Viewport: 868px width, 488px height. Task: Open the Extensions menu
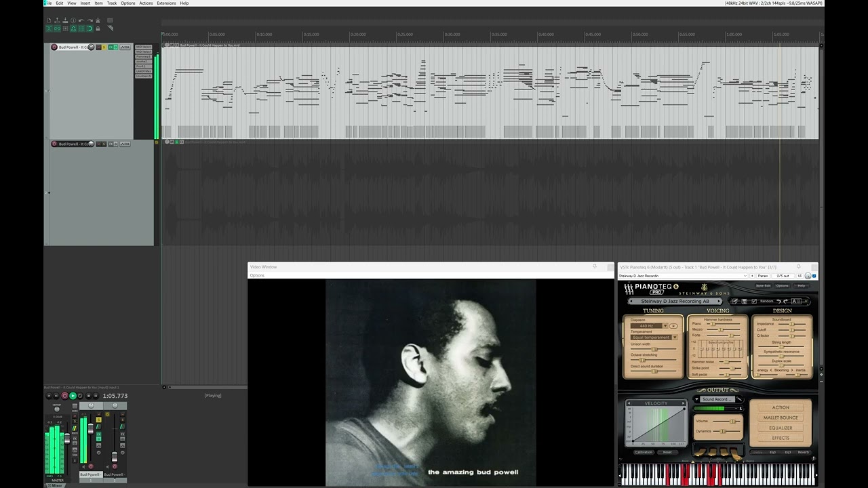click(166, 3)
